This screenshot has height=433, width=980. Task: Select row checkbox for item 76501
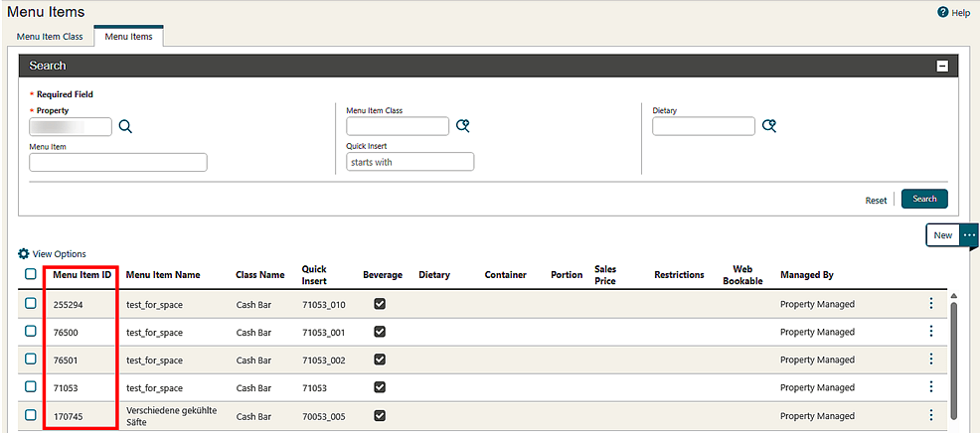[x=30, y=359]
